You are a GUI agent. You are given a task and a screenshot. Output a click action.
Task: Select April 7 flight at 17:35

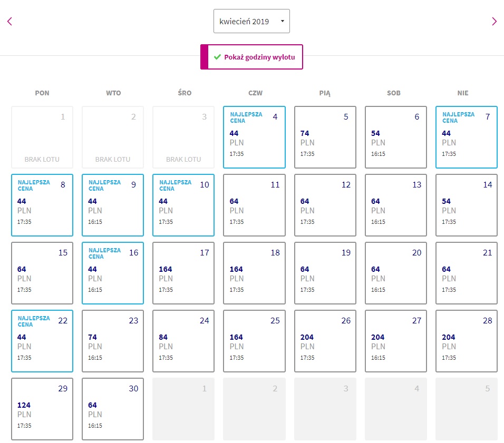click(467, 137)
